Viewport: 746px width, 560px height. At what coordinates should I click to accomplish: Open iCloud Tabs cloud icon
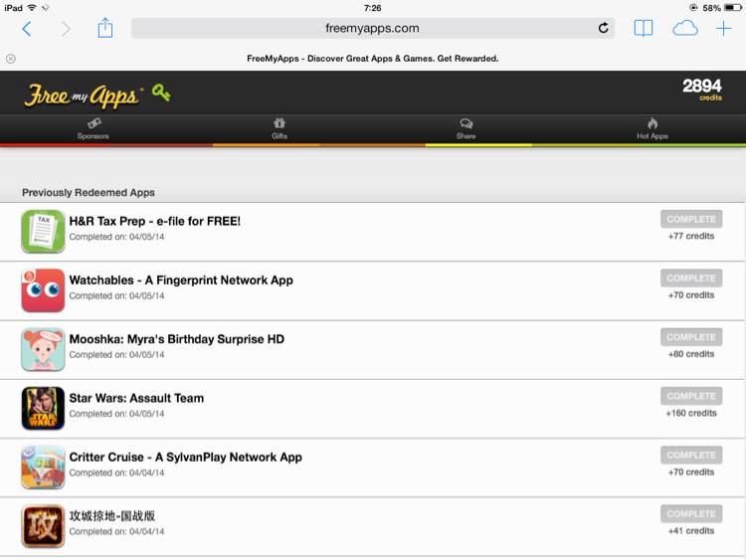click(x=685, y=29)
